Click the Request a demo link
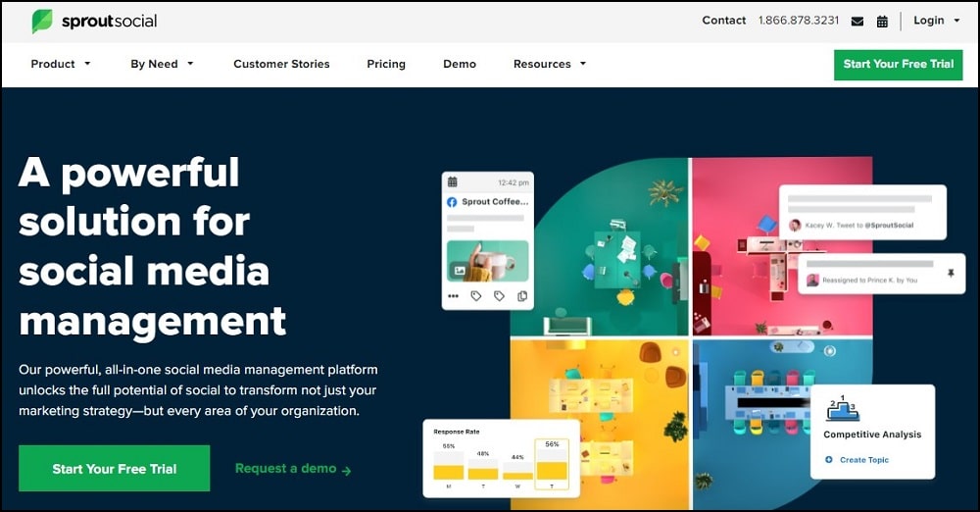The width and height of the screenshot is (980, 512). pos(285,468)
